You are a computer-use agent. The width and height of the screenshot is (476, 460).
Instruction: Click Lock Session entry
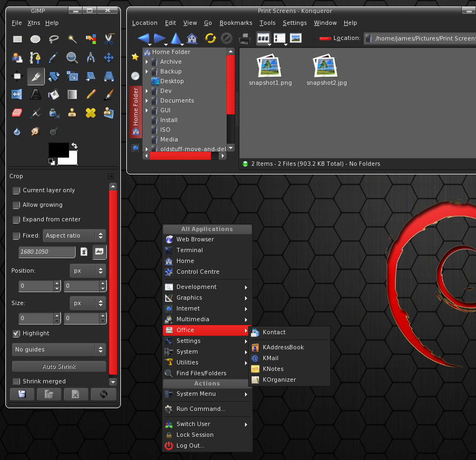[x=207, y=435]
